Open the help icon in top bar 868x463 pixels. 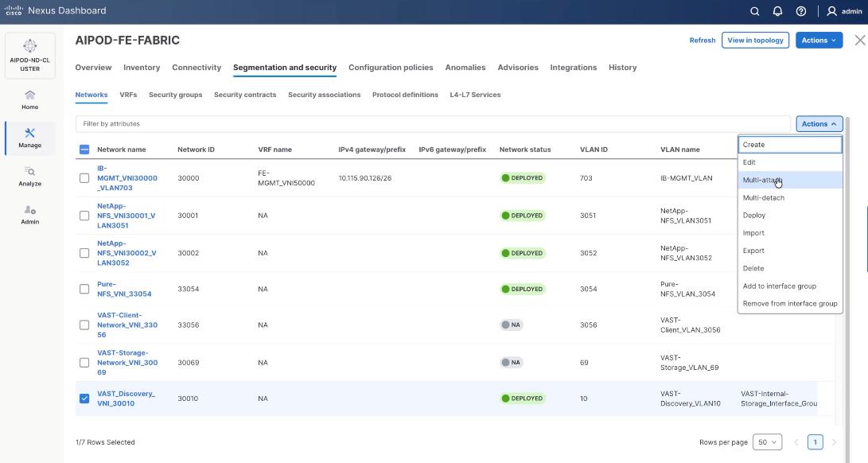point(800,11)
